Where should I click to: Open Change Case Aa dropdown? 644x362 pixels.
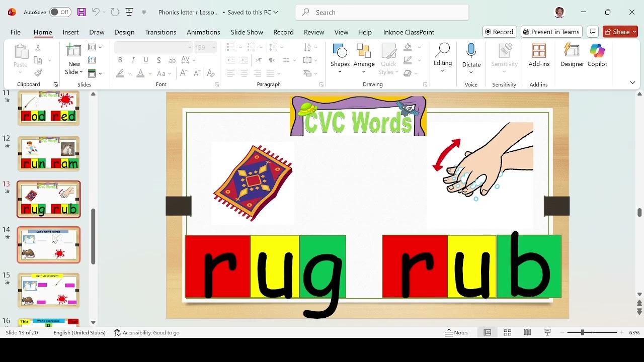[x=164, y=73]
